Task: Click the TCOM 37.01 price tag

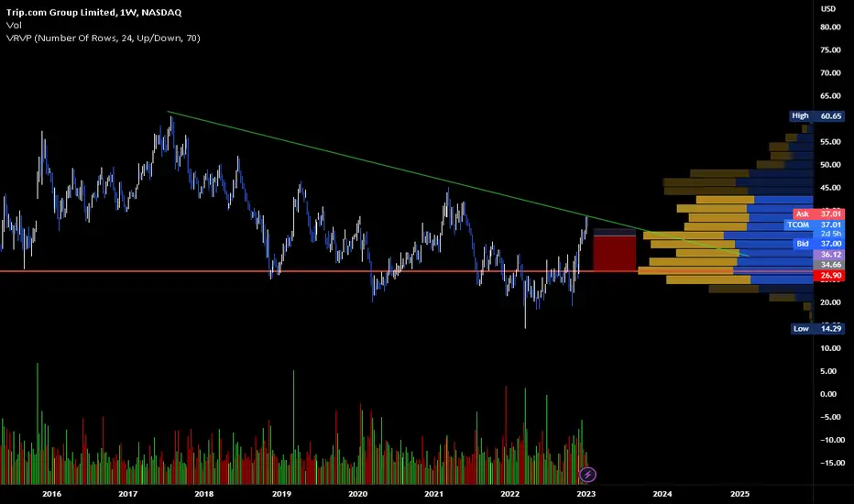Action: pos(815,225)
